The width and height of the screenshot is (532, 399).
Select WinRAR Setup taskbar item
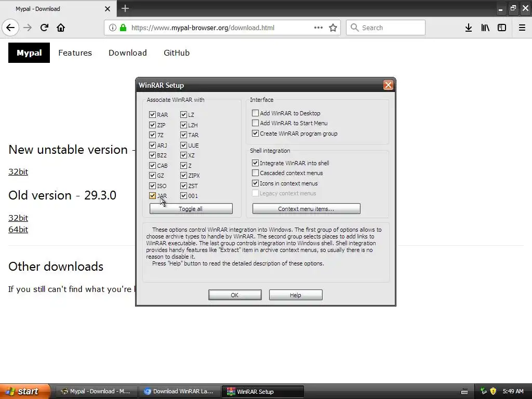tap(262, 391)
